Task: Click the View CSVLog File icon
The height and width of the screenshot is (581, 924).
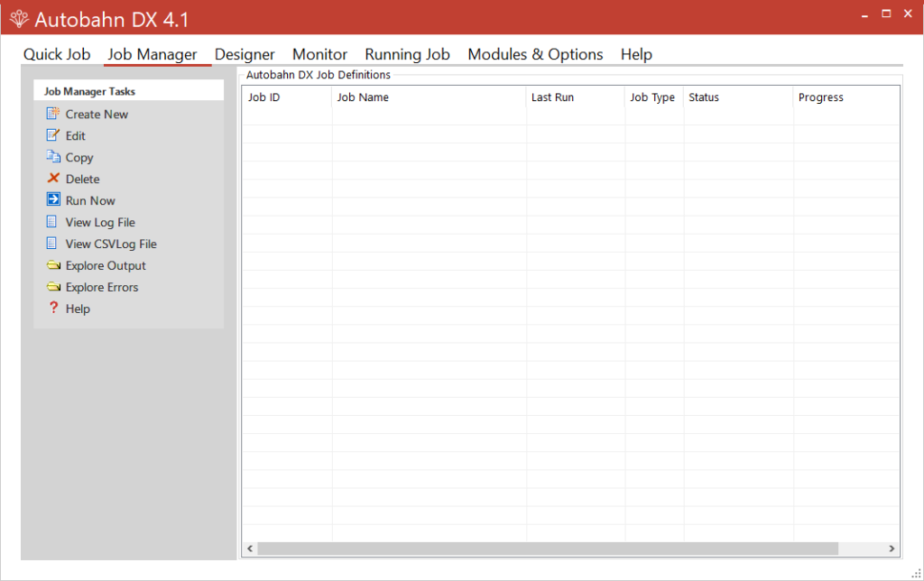Action: [53, 244]
